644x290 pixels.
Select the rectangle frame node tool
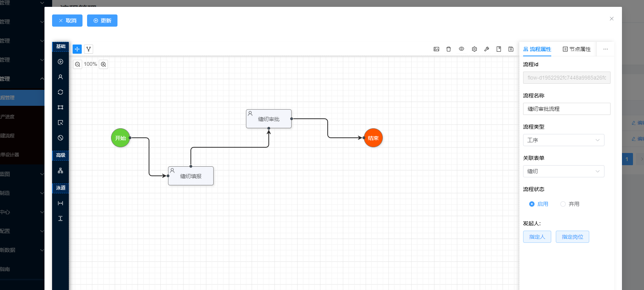point(60,107)
